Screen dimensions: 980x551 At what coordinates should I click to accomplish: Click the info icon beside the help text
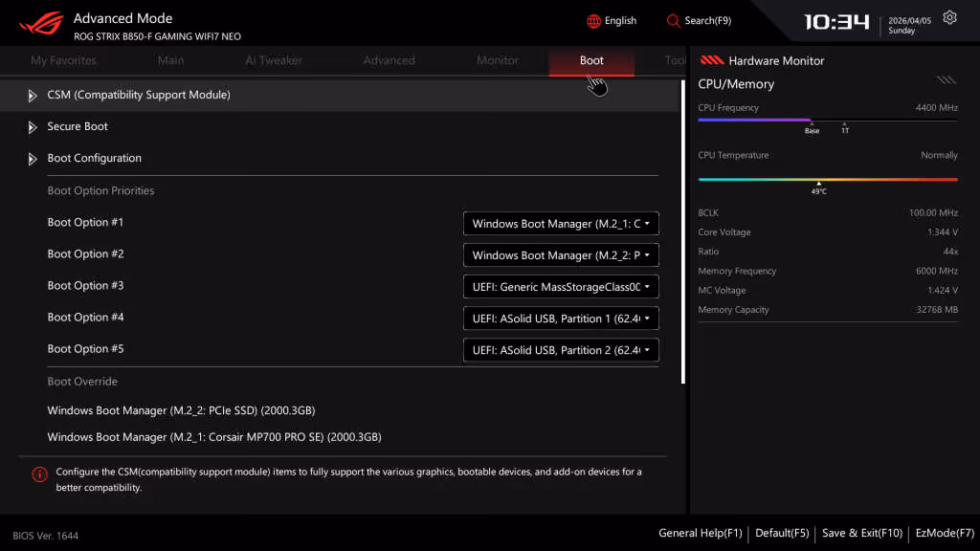[x=39, y=474]
